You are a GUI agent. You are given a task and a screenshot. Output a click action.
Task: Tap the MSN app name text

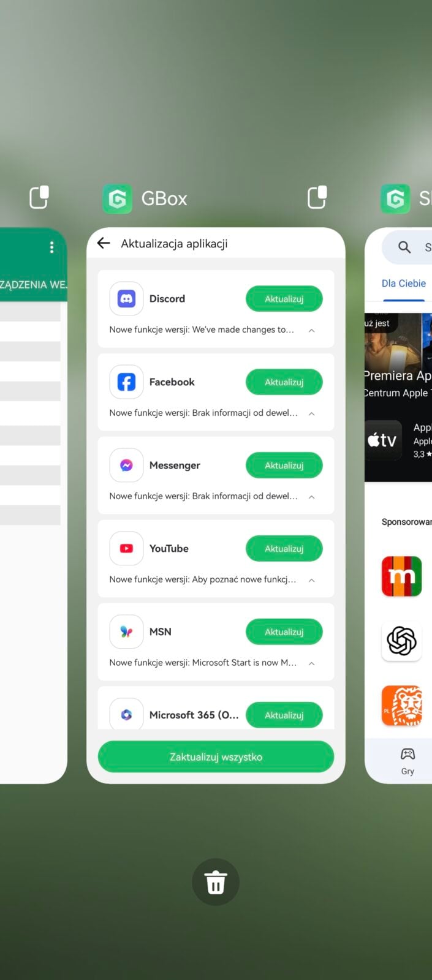[x=161, y=631]
